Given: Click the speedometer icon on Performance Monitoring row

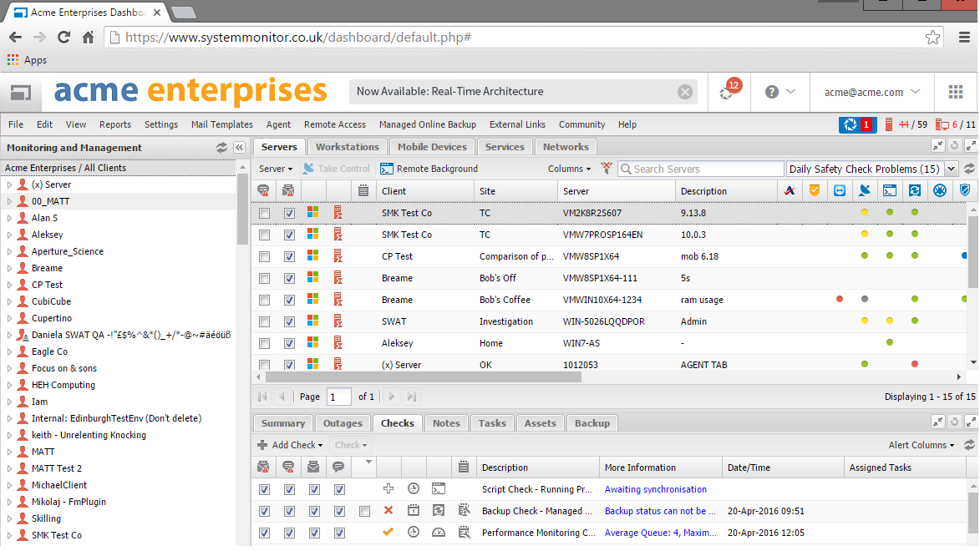Looking at the screenshot, I should 439,531.
